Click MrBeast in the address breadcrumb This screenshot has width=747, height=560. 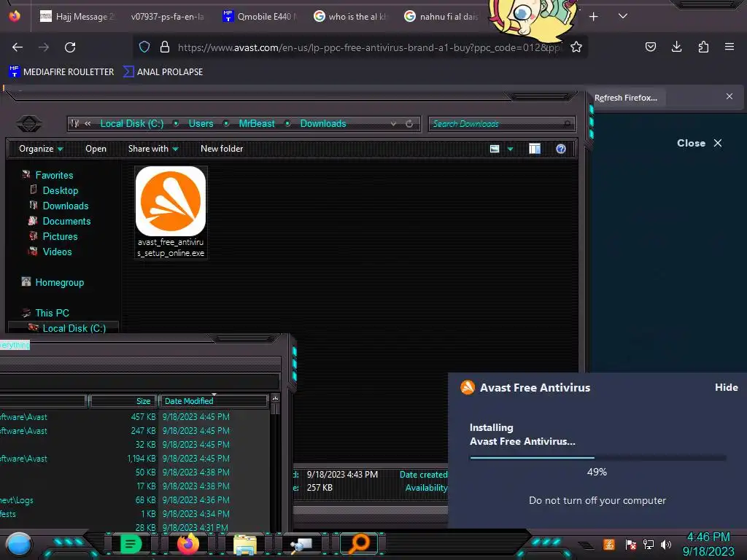click(257, 124)
